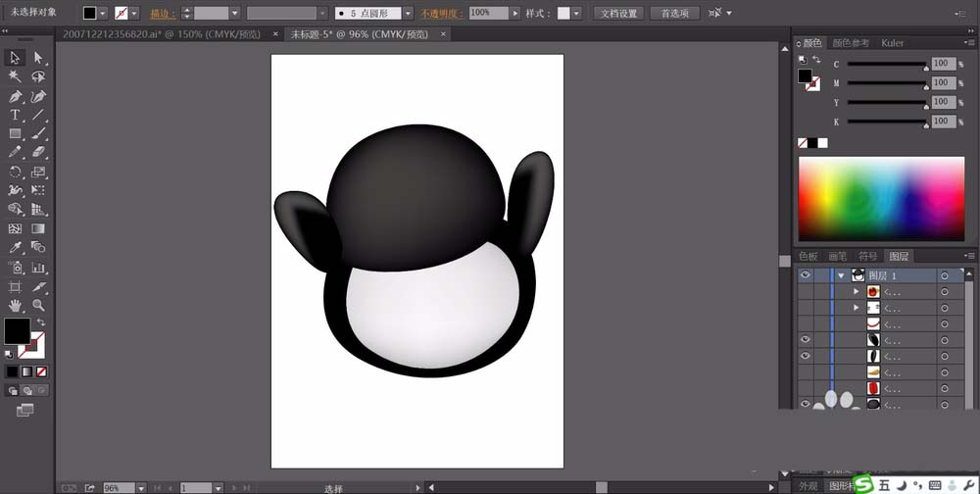The width and height of the screenshot is (980, 494).
Task: Open the Kuler panel tab
Action: [893, 43]
